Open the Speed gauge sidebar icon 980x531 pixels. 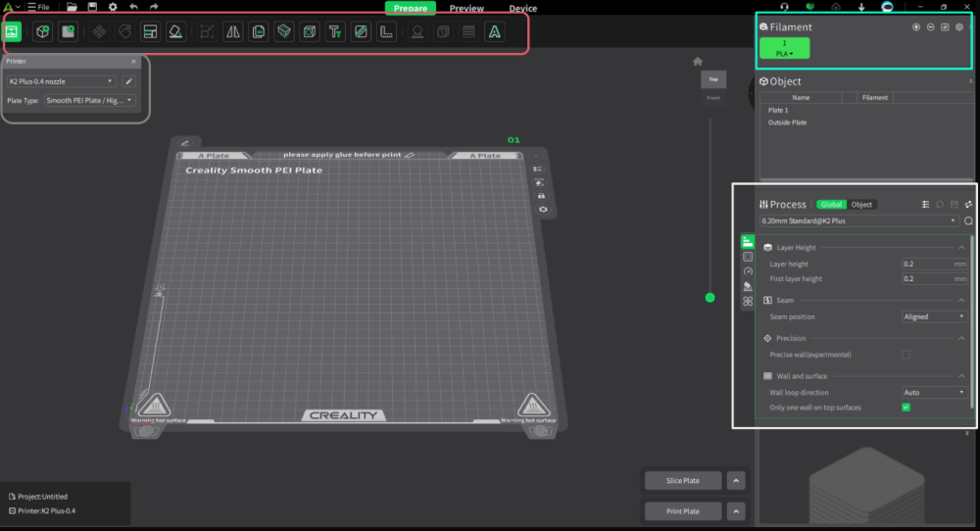point(748,271)
